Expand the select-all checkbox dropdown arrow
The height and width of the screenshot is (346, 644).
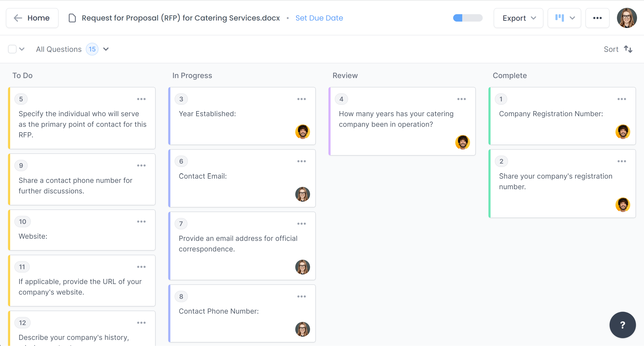22,49
